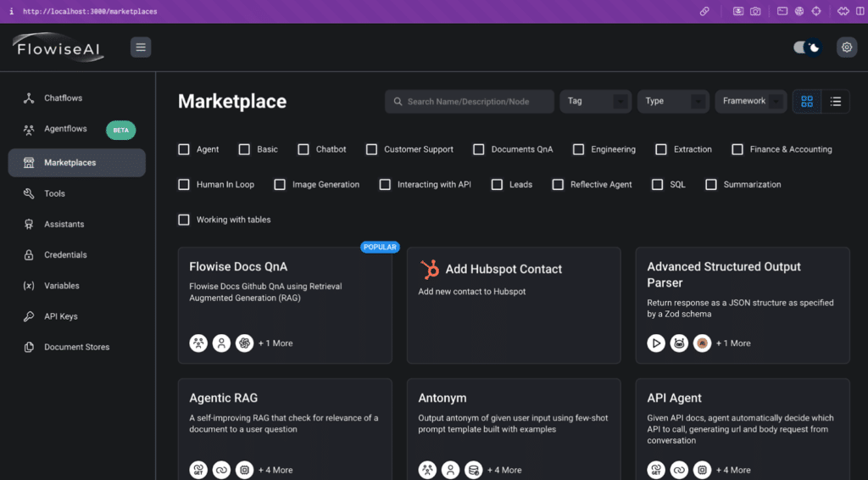Open the Framework dropdown

tap(751, 101)
